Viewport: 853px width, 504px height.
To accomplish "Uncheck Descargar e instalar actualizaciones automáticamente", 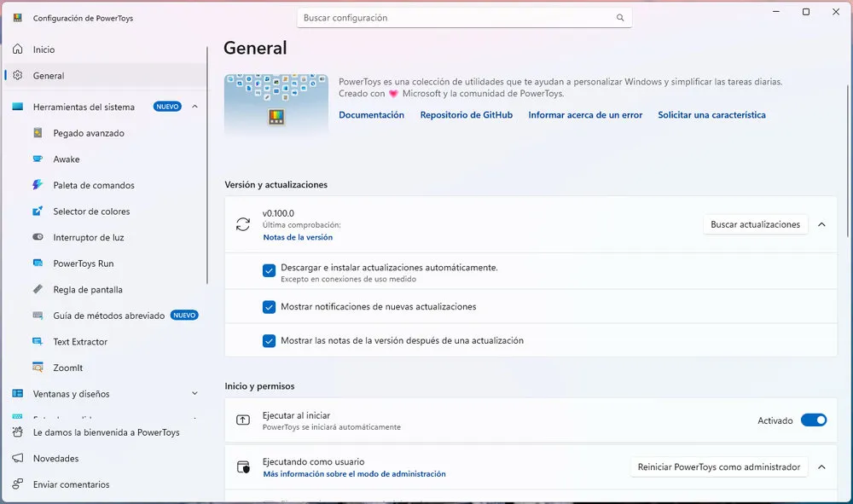I will pyautogui.click(x=269, y=270).
